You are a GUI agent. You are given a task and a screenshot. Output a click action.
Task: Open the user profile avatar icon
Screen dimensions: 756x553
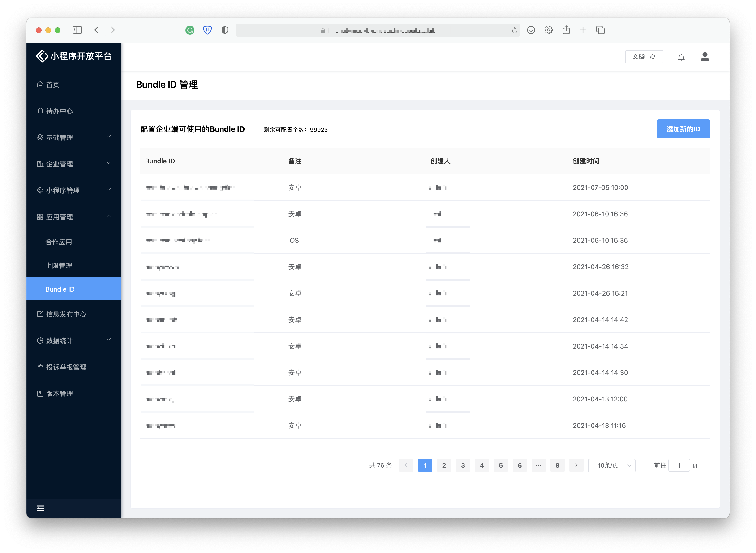click(x=705, y=57)
